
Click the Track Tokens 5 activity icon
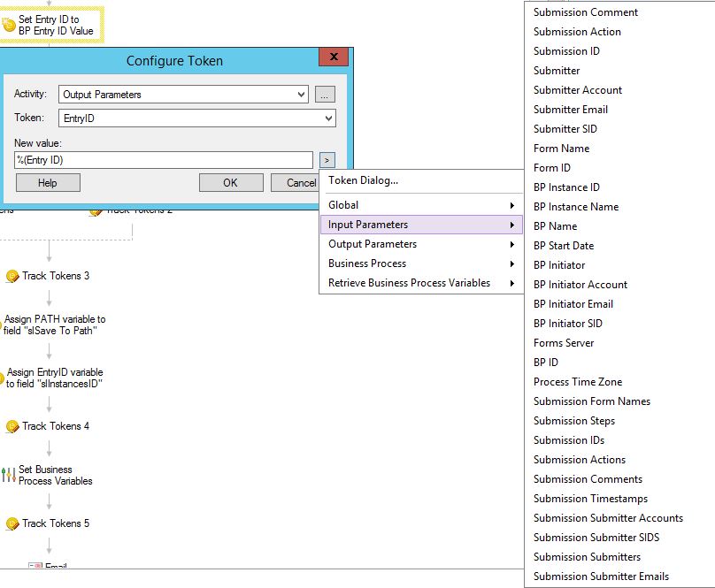pos(12,523)
